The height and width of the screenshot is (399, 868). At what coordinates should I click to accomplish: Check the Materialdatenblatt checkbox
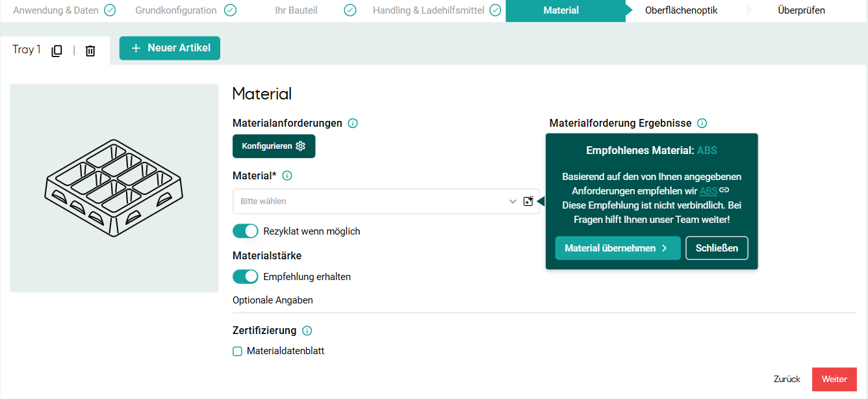tap(237, 351)
